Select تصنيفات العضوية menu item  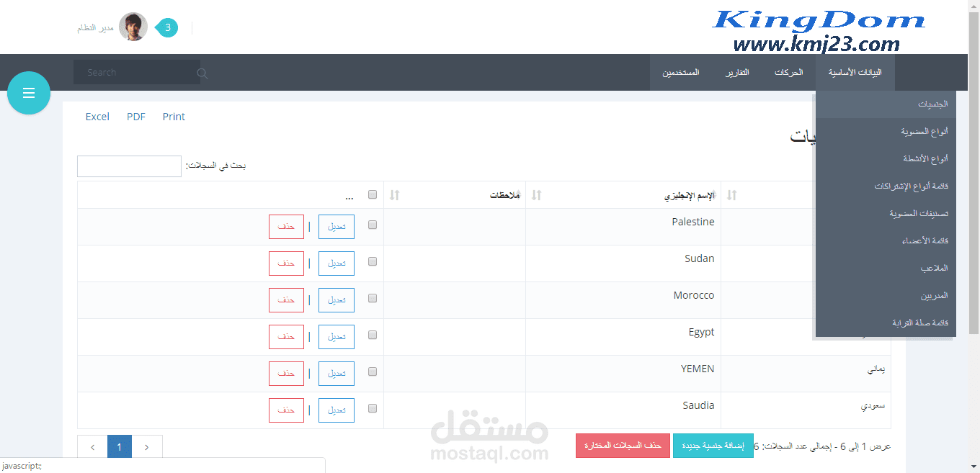[886, 214]
